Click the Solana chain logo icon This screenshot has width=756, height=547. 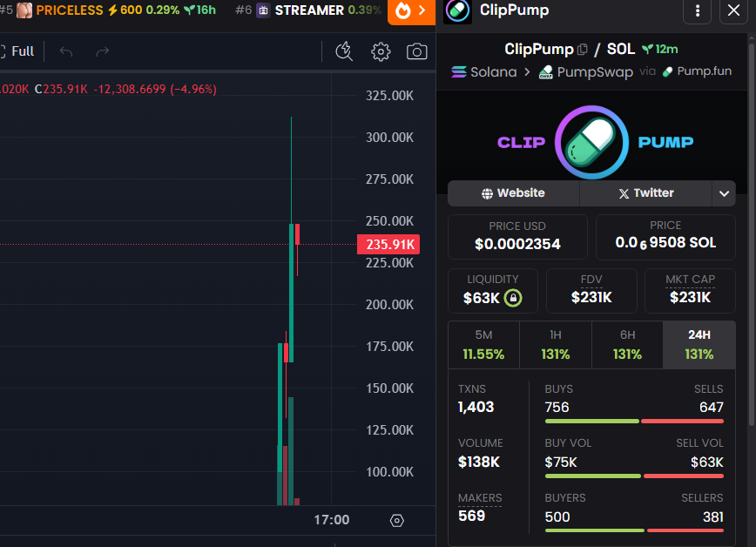458,72
